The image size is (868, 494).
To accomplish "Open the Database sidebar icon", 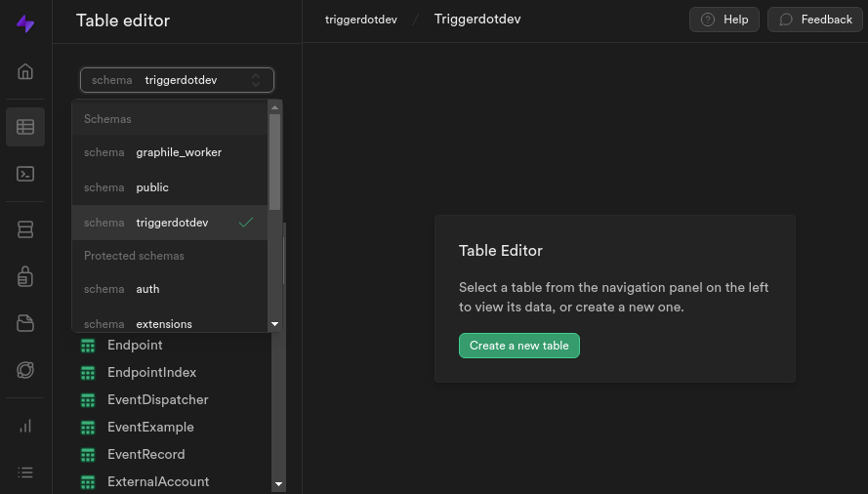I will 25,229.
